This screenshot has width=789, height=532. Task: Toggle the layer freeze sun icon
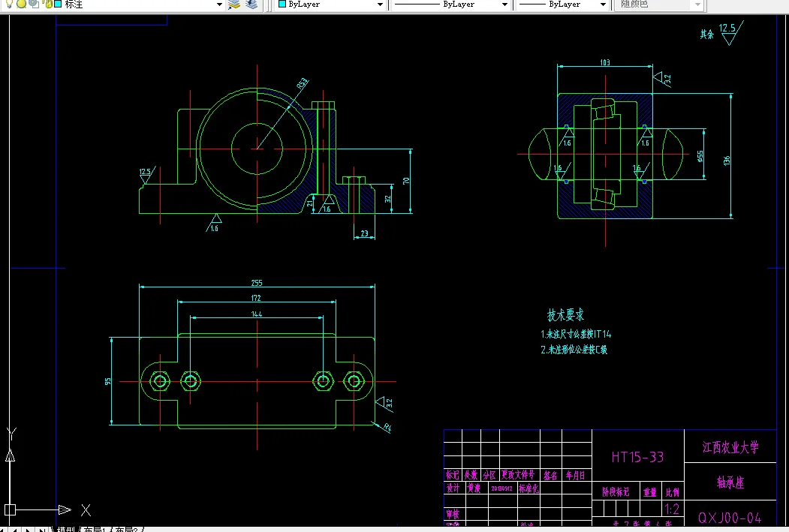click(22, 4)
